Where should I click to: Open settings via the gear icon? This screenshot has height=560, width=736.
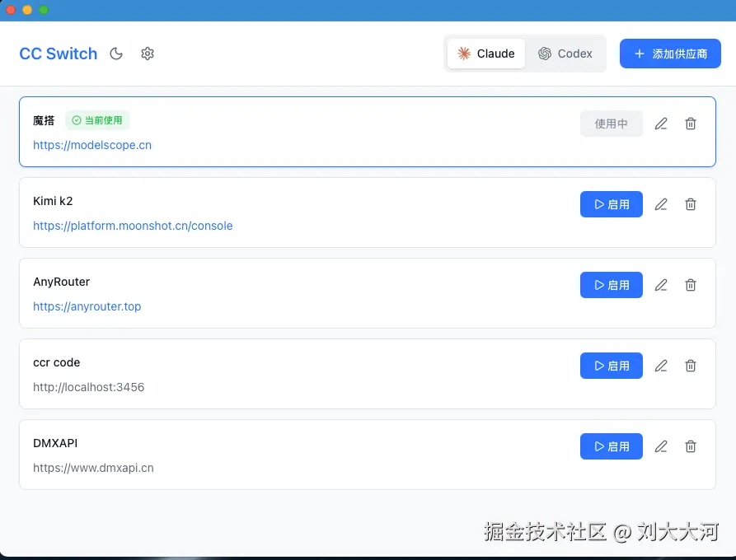[x=148, y=54]
